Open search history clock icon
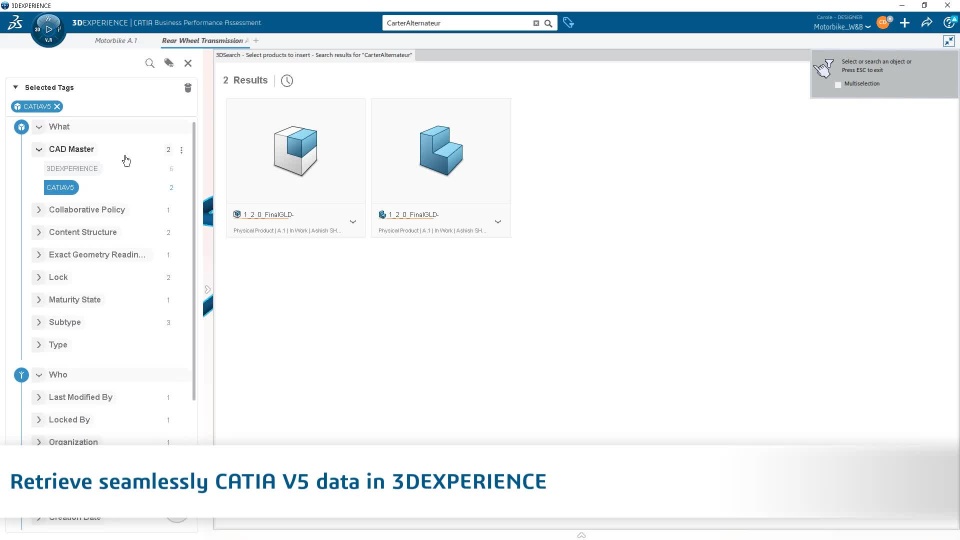This screenshot has width=960, height=540. pyautogui.click(x=287, y=80)
